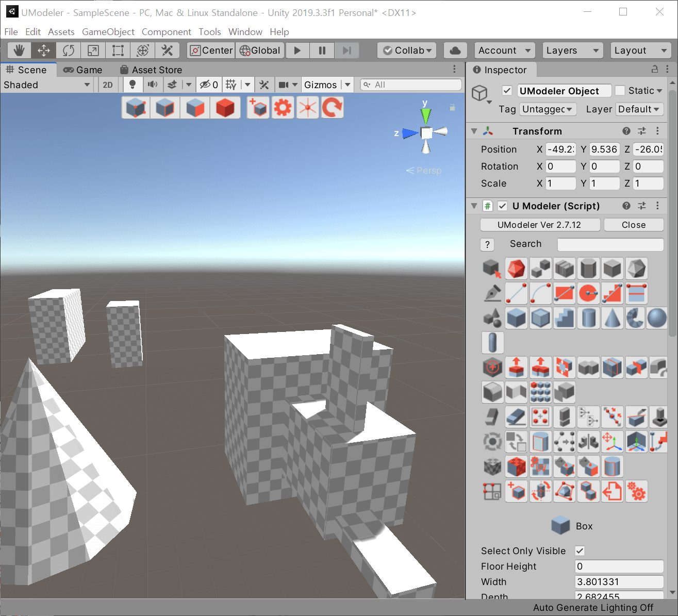
Task: Open the Account dropdown
Action: (504, 51)
